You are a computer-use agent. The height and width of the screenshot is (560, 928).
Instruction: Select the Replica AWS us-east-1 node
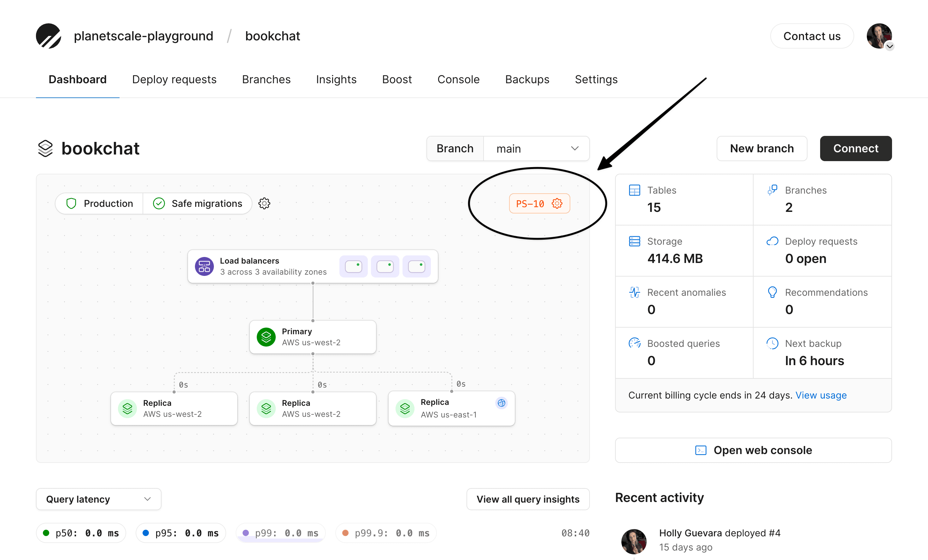452,408
